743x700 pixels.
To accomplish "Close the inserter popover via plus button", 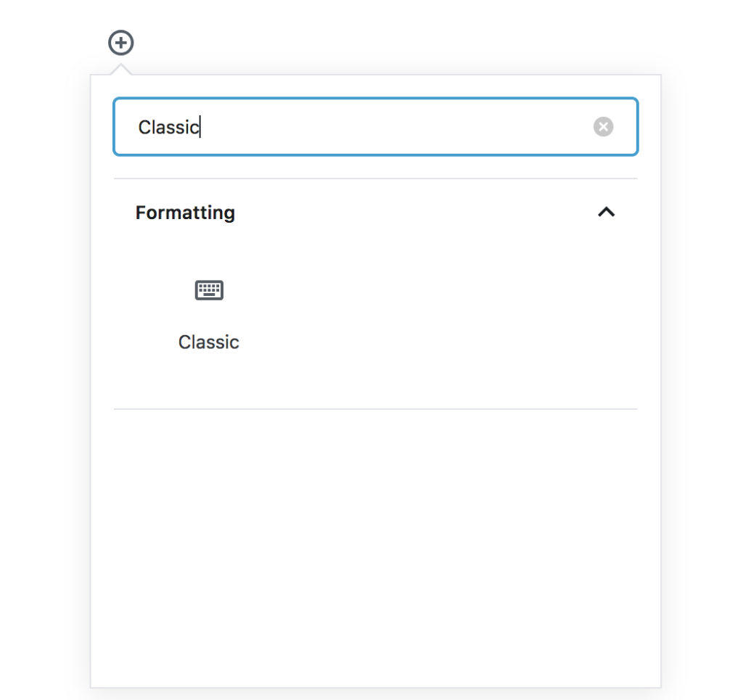I will (x=121, y=43).
